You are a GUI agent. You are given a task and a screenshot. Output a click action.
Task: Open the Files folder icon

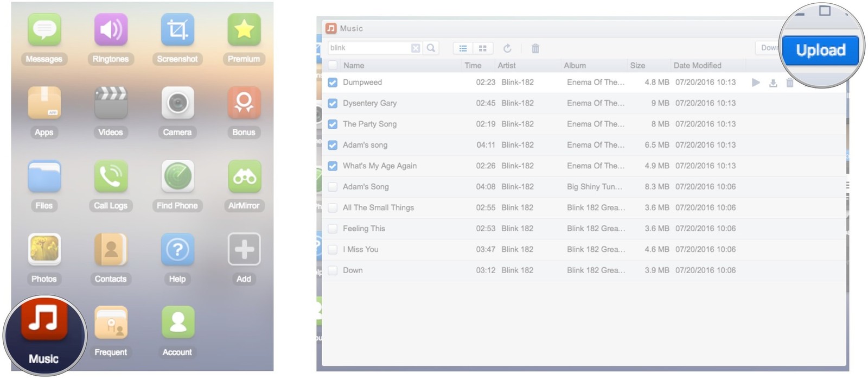click(44, 176)
